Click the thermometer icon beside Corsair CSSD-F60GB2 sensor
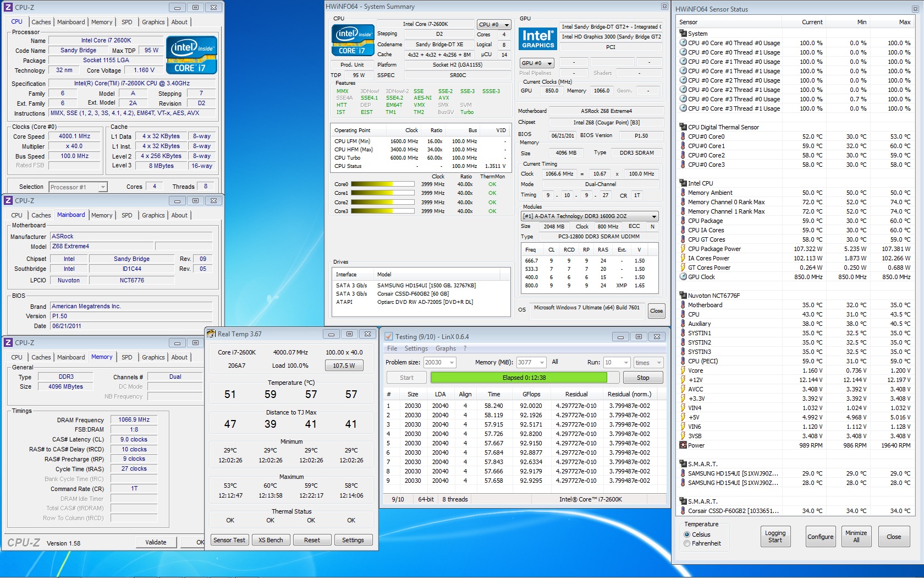This screenshot has width=924, height=578. pos(683,511)
